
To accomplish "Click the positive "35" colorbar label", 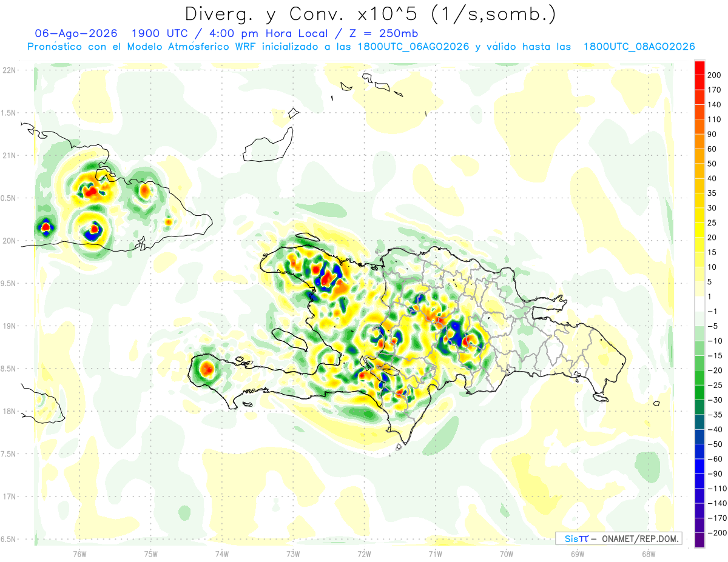I will (712, 193).
